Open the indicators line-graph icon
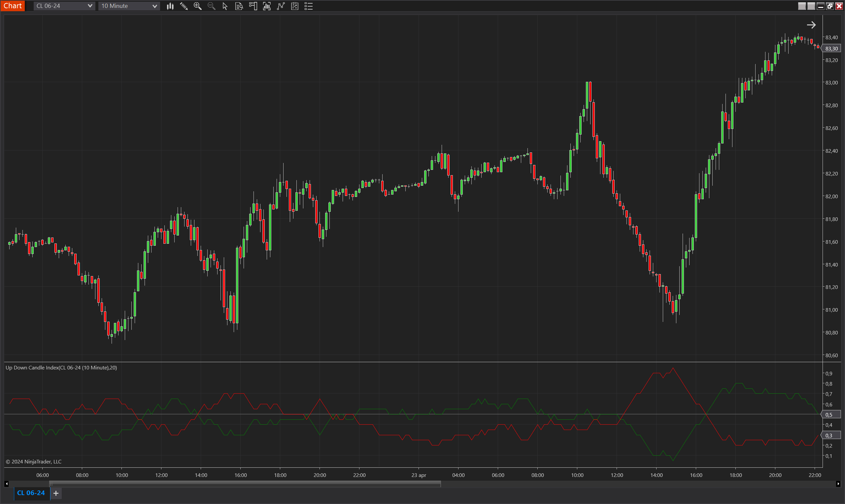 pos(281,6)
